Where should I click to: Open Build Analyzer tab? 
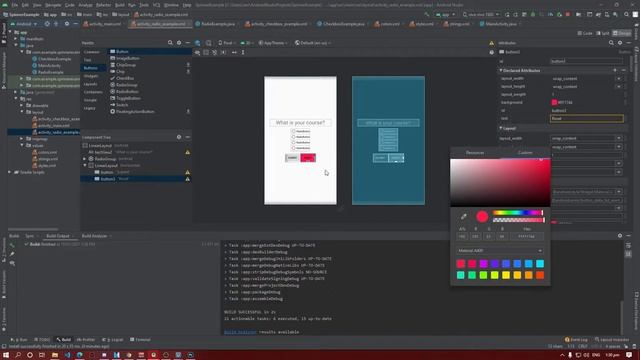94,236
